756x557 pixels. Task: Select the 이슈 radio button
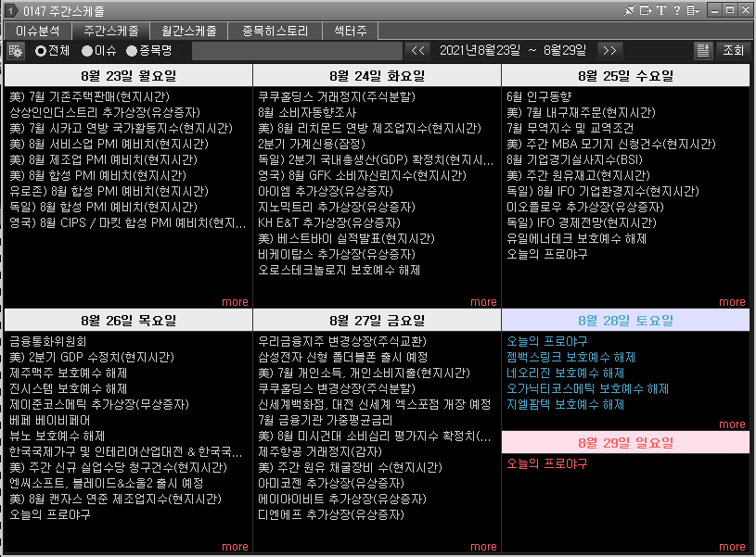pos(87,51)
